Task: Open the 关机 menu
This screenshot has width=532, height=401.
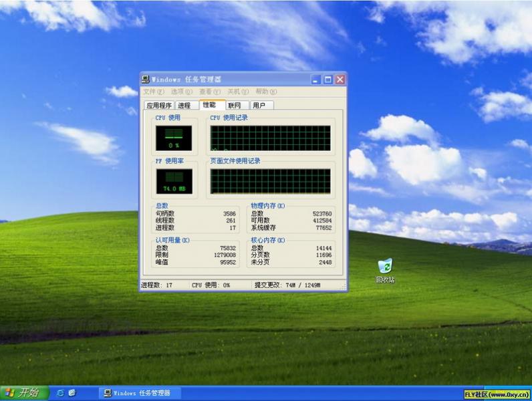Action: [238, 92]
